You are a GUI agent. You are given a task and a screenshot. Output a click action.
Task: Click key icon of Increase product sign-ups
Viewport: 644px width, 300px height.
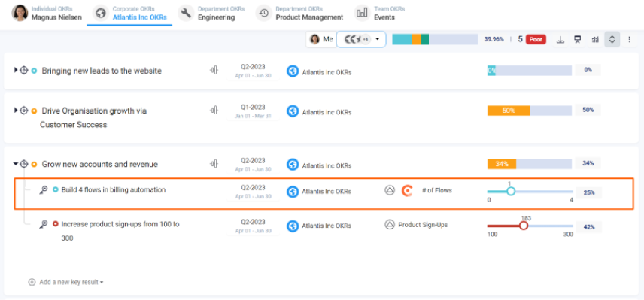tap(43, 224)
